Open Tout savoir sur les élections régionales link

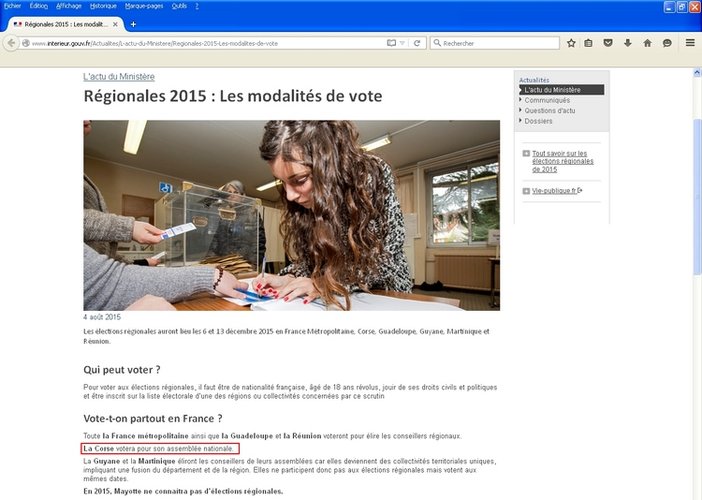[562, 161]
